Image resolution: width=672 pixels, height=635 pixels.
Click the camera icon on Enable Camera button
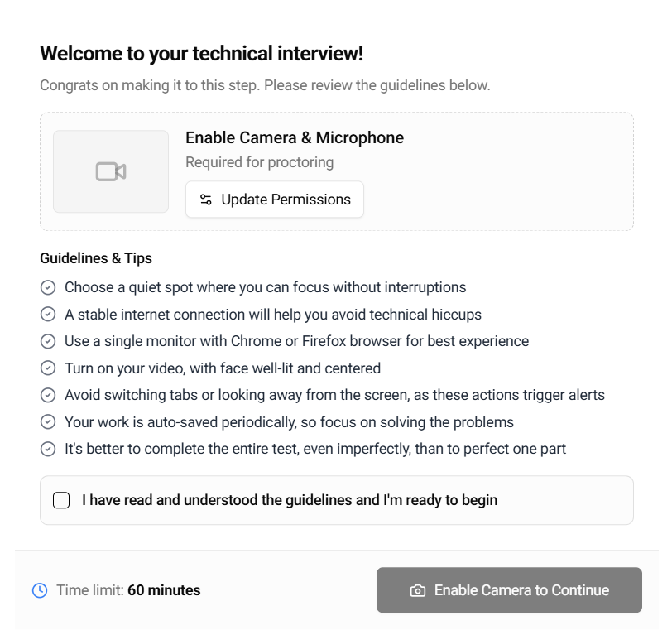click(418, 590)
